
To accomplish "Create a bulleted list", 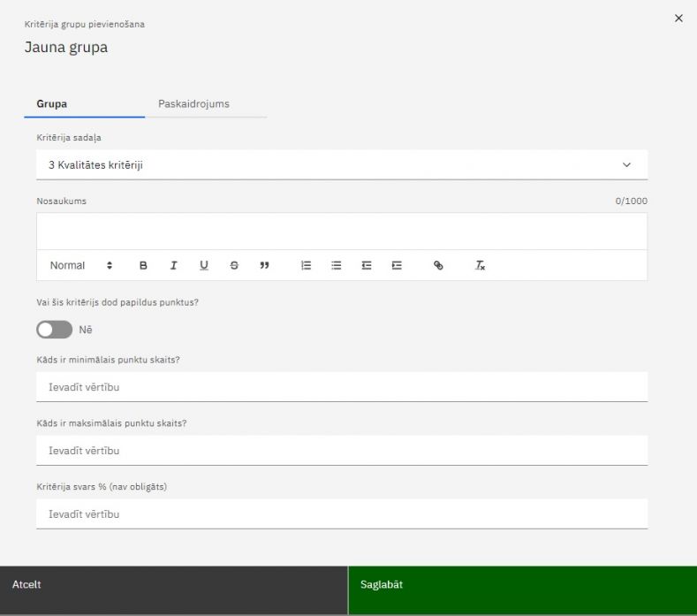I will point(337,265).
